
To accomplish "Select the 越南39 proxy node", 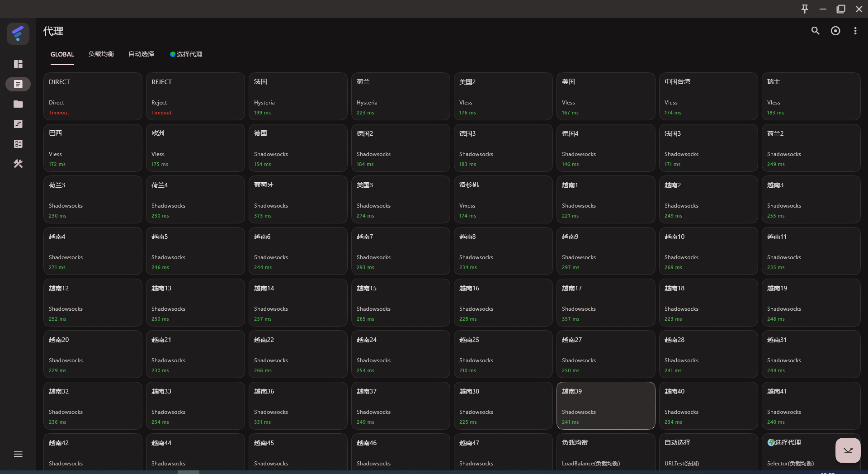I will [605, 406].
